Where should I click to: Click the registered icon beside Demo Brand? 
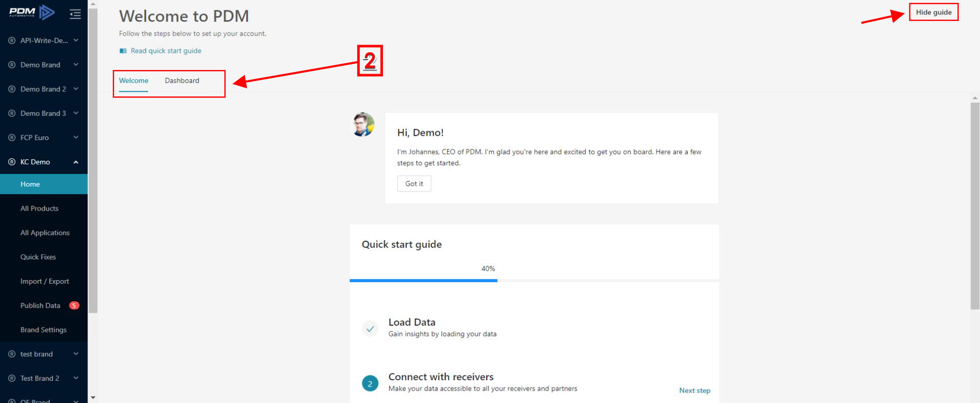coord(12,65)
